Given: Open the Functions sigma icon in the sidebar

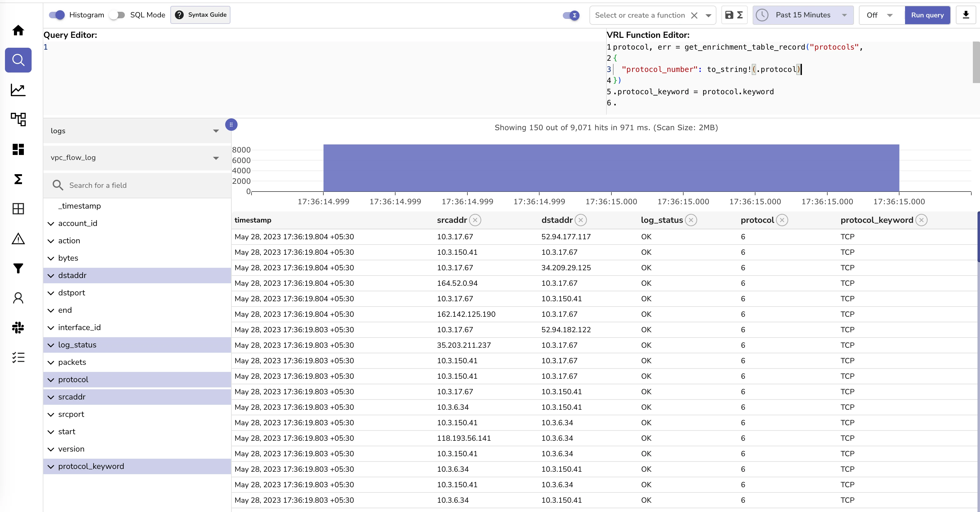Looking at the screenshot, I should click(x=18, y=179).
